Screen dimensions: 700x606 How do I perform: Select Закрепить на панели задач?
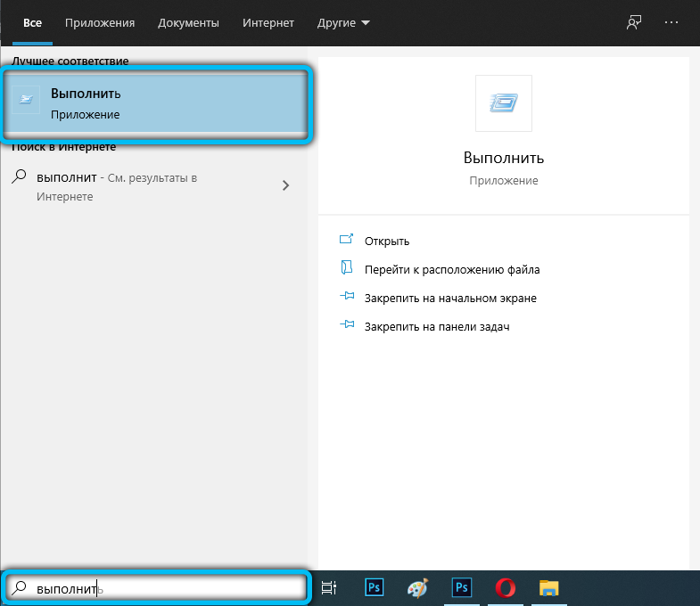pyautogui.click(x=436, y=326)
